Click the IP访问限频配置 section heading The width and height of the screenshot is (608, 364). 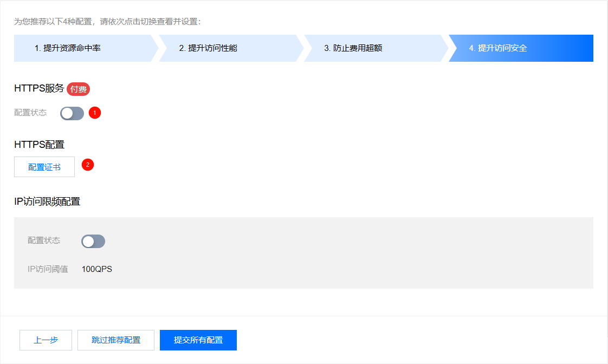pyautogui.click(x=47, y=201)
